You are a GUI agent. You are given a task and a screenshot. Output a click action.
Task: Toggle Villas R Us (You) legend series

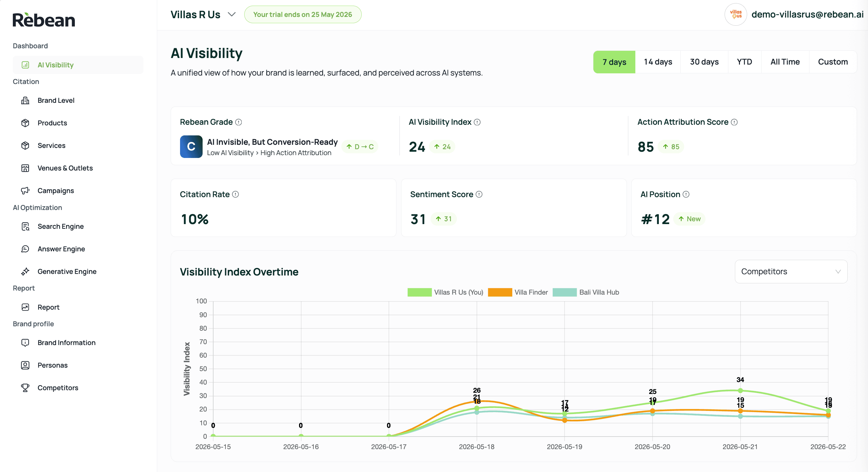pyautogui.click(x=445, y=292)
